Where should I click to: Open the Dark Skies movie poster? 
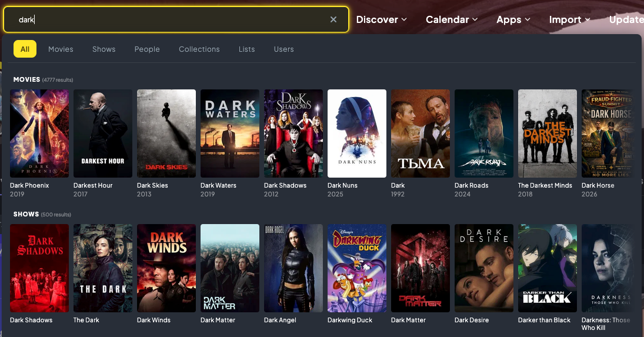(166, 134)
